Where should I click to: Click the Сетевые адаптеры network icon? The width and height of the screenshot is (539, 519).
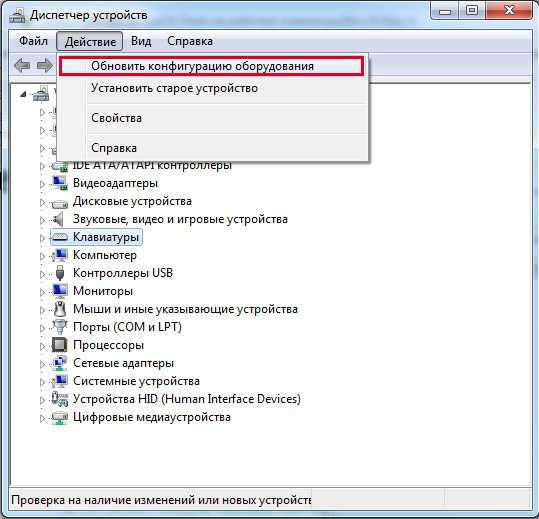pyautogui.click(x=59, y=363)
